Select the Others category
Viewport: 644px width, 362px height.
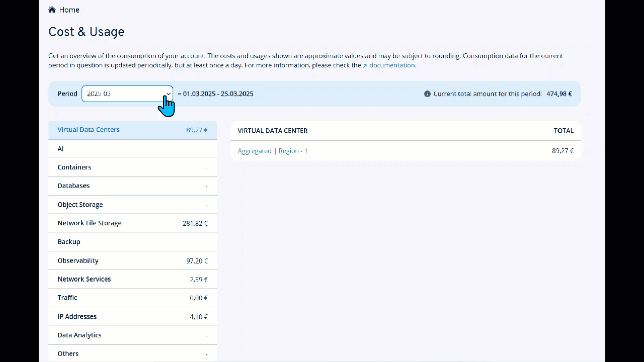[68, 353]
